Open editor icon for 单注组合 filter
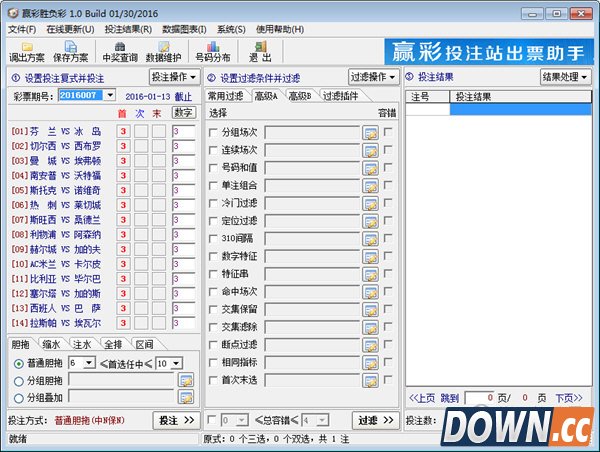This screenshot has height=452, width=600. pos(370,186)
